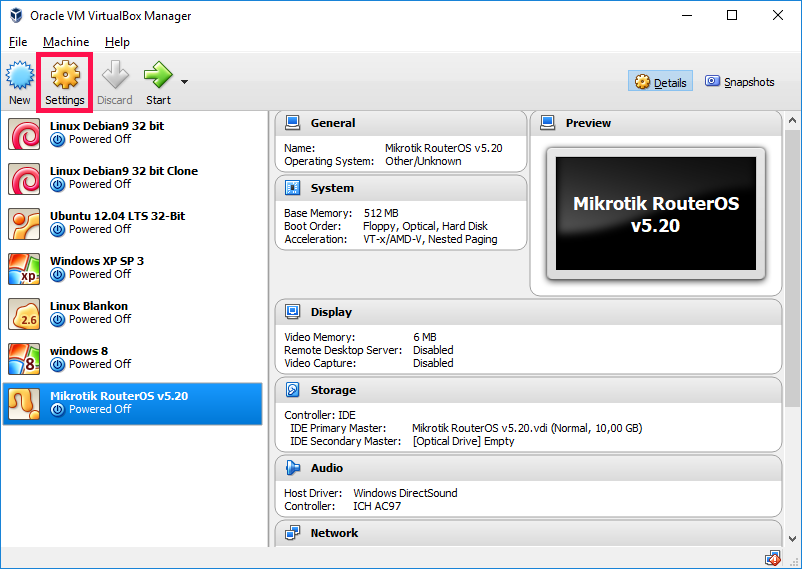802x569 pixels.
Task: Click the Linux Debian9 32 bit name text
Action: point(107,126)
